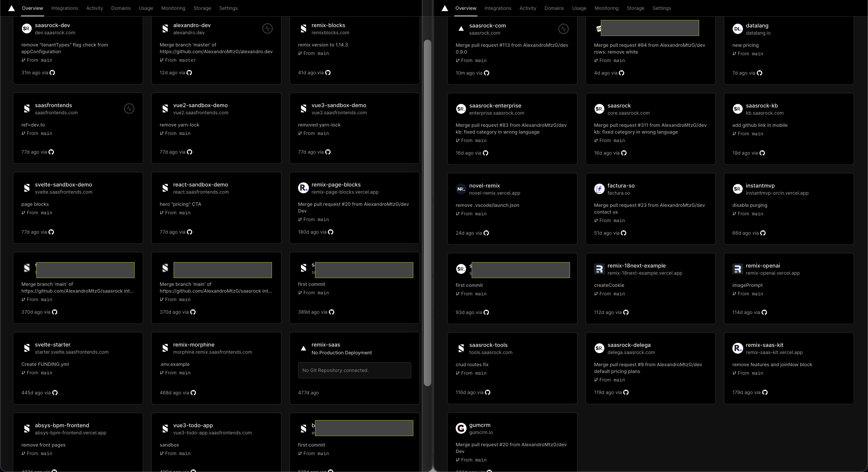Click the analytics icon on alexandro-dev card
868x472 pixels.
[268, 28]
